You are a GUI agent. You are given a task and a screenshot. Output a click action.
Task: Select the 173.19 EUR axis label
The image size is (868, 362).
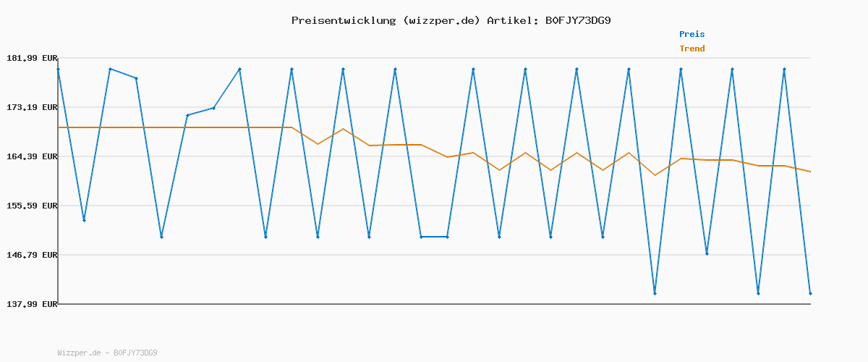click(x=30, y=107)
